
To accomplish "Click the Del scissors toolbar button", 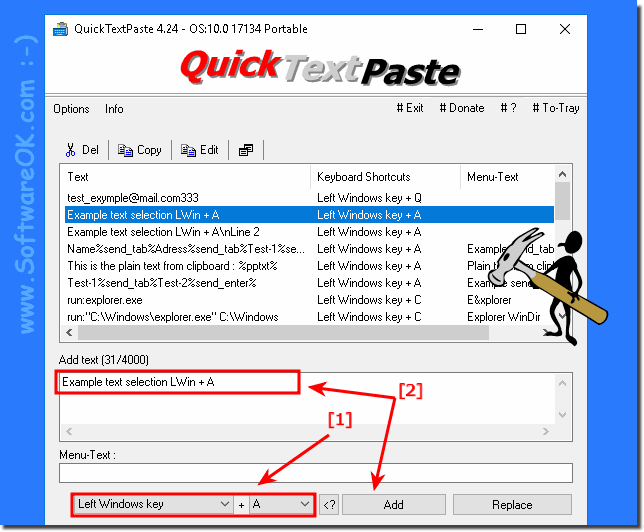I will tap(83, 150).
